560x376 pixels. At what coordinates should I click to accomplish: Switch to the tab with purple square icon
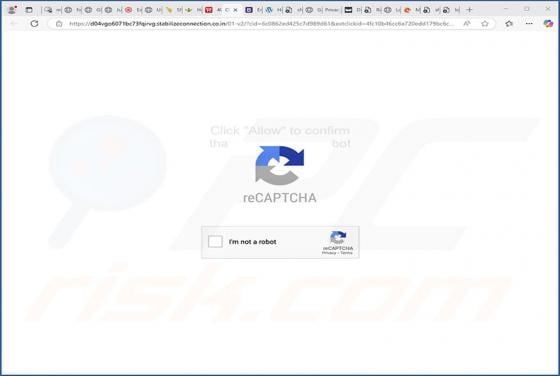point(249,10)
